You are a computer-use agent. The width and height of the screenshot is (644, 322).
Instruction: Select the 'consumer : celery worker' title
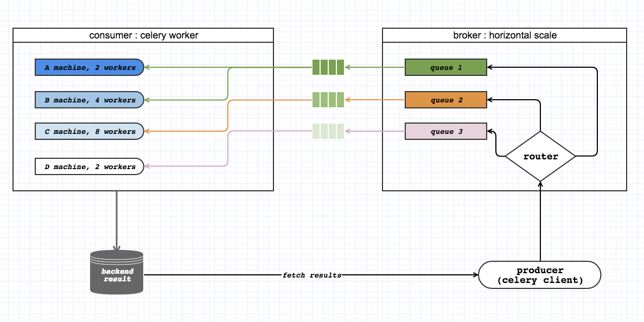click(143, 35)
